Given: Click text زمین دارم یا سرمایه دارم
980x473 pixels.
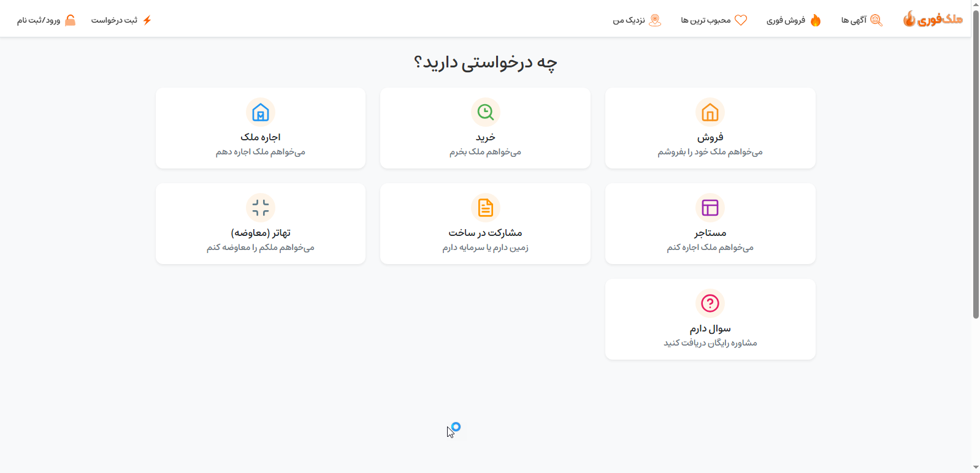Looking at the screenshot, I should [485, 248].
